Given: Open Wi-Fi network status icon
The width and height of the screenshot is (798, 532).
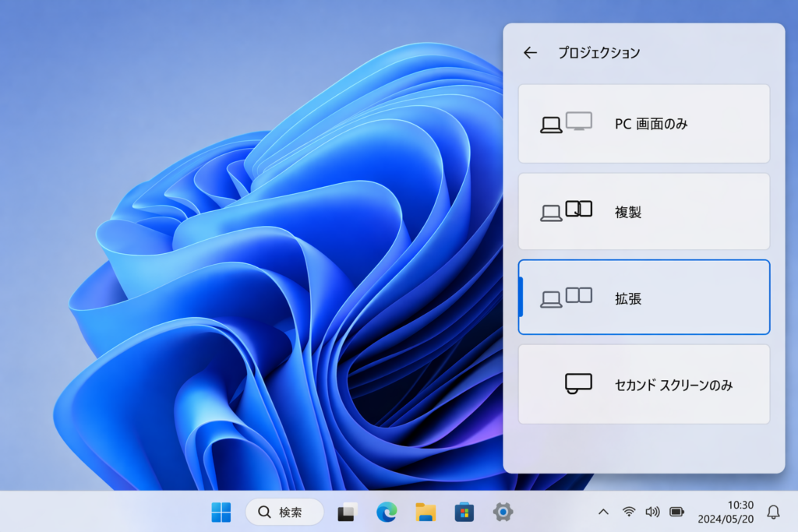Looking at the screenshot, I should 629,512.
